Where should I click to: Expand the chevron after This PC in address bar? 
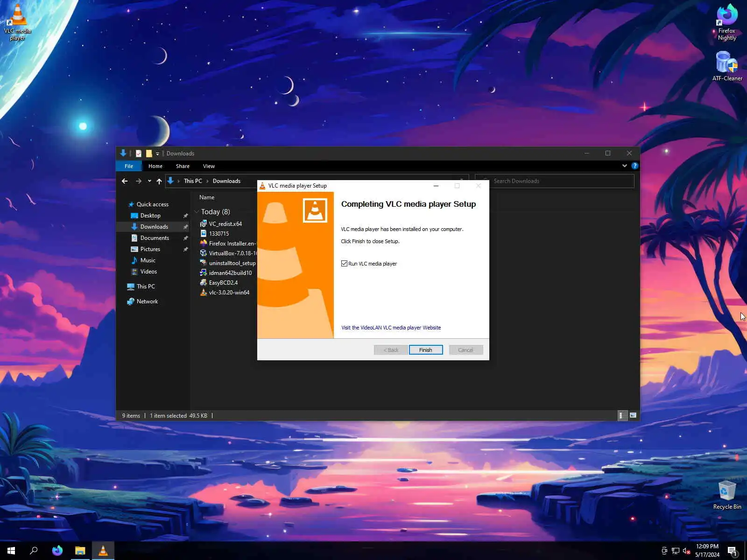click(207, 181)
